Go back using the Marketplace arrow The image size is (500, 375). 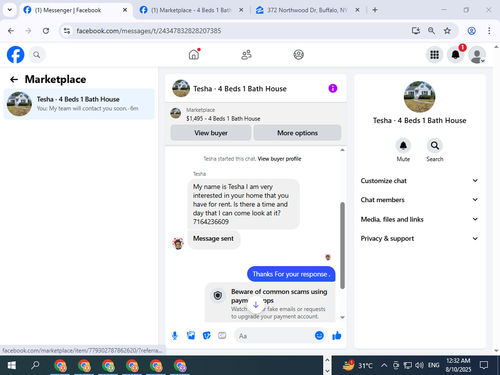[14, 79]
